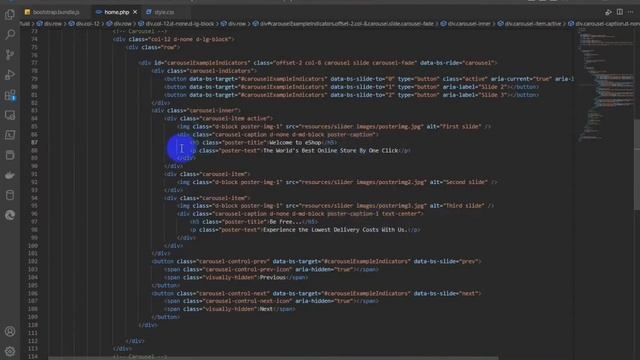Open the Explorer view in activity bar
Screen dimensions: 640x360
(10, 15)
